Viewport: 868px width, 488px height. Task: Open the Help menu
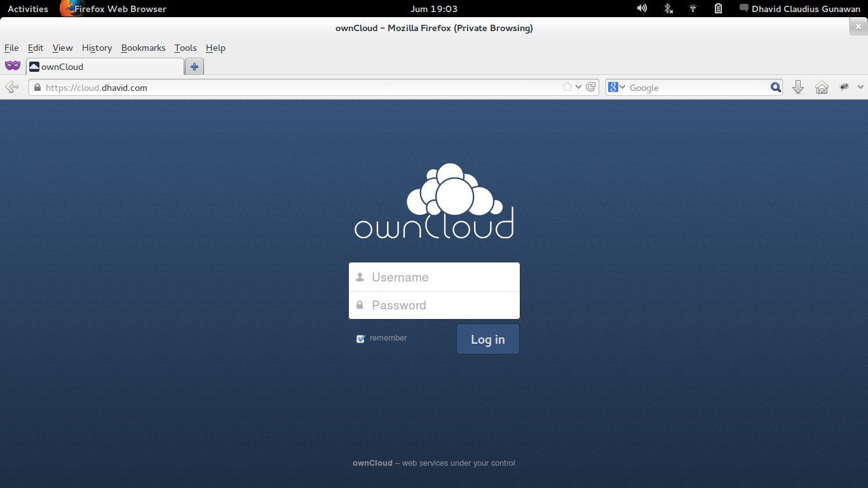(215, 48)
